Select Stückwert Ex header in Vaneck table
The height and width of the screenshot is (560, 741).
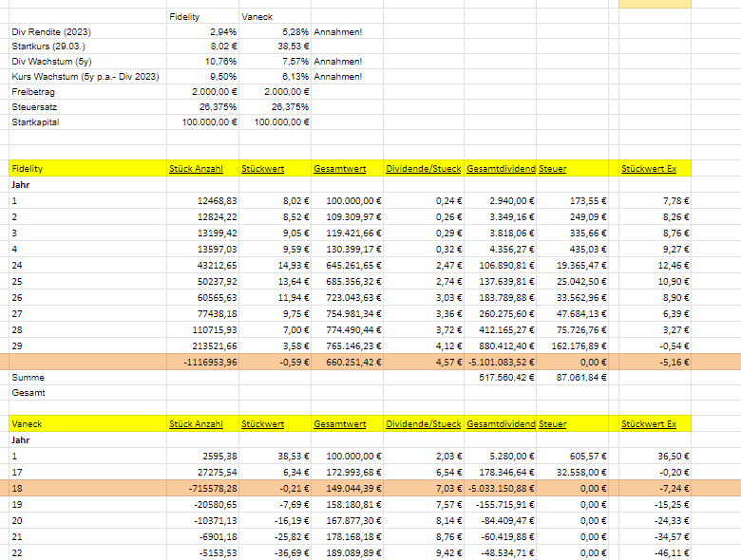click(x=649, y=423)
